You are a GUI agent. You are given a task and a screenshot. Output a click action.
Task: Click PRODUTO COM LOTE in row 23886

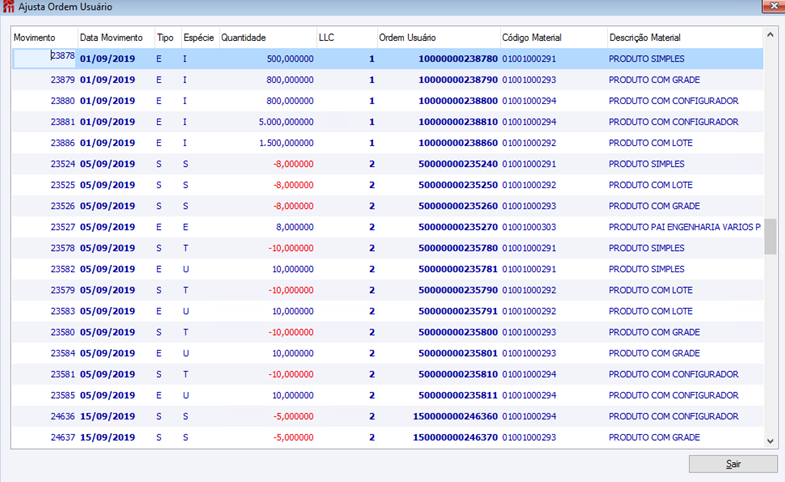pyautogui.click(x=650, y=143)
